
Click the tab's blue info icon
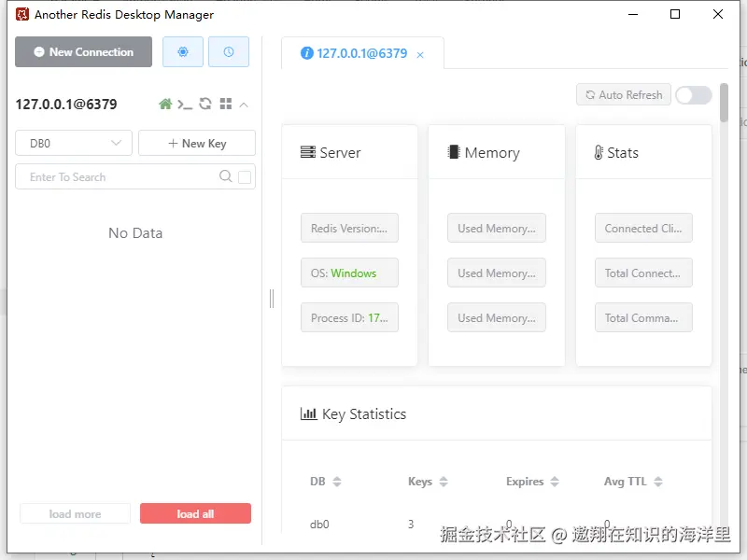307,53
